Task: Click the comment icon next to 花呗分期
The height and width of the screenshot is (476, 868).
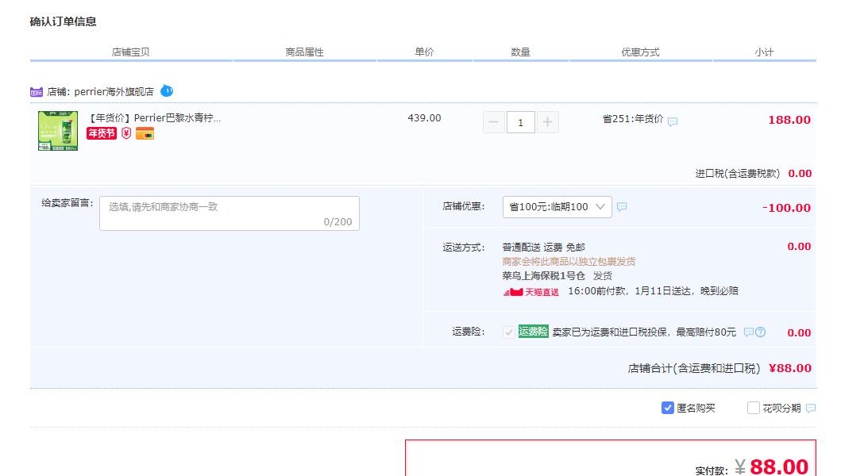Action: tap(811, 409)
